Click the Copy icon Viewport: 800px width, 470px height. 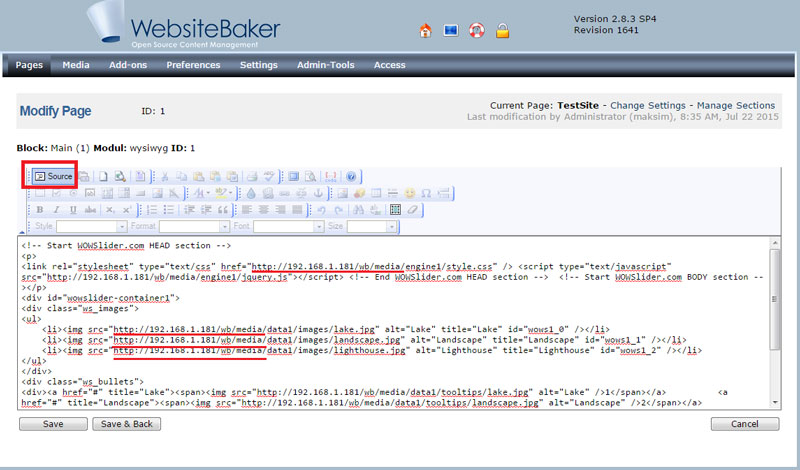coord(182,177)
